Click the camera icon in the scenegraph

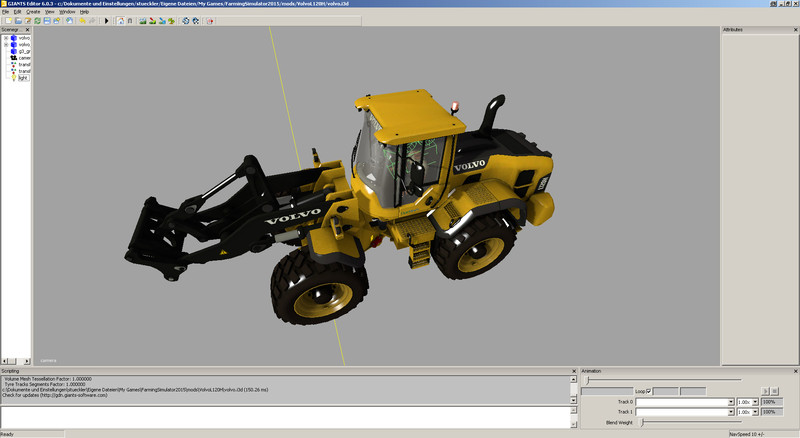click(14, 58)
